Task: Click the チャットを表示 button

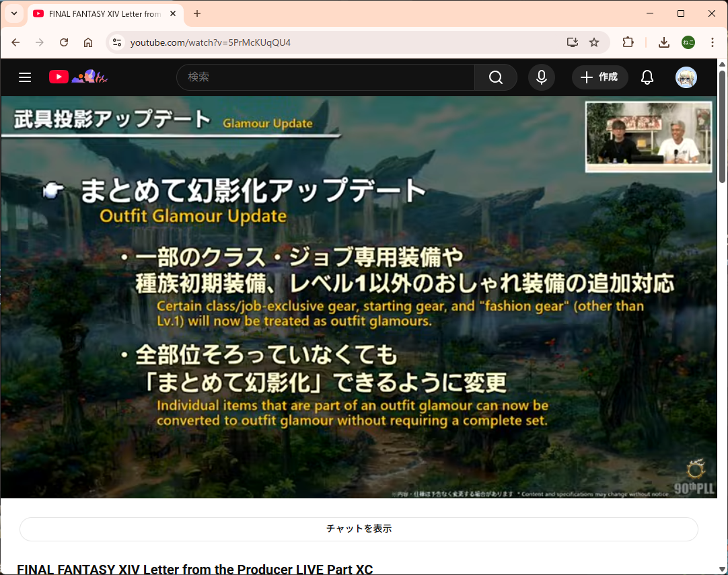Action: (359, 529)
